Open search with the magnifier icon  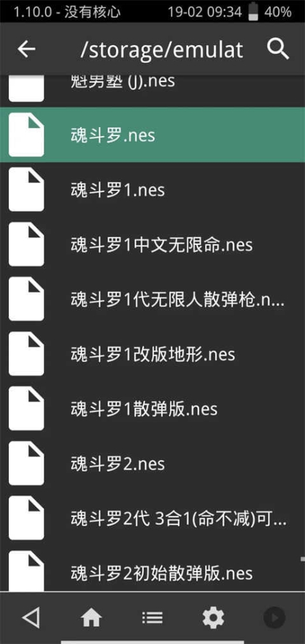278,49
